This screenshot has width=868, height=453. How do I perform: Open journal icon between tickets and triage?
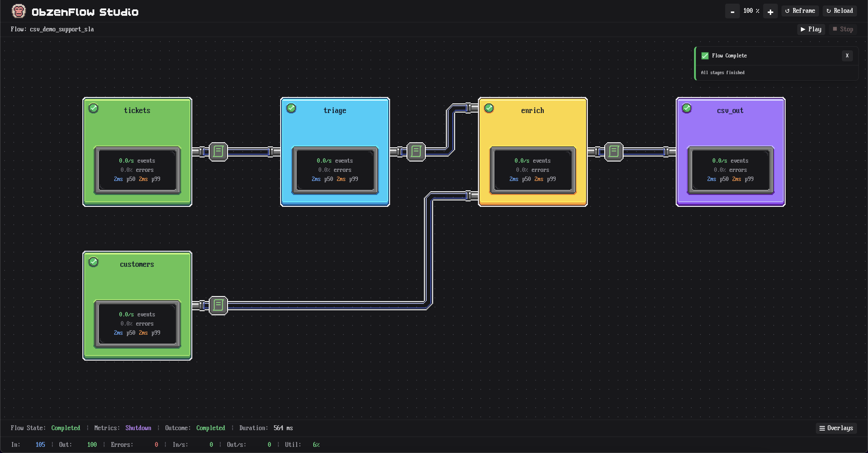(x=218, y=151)
